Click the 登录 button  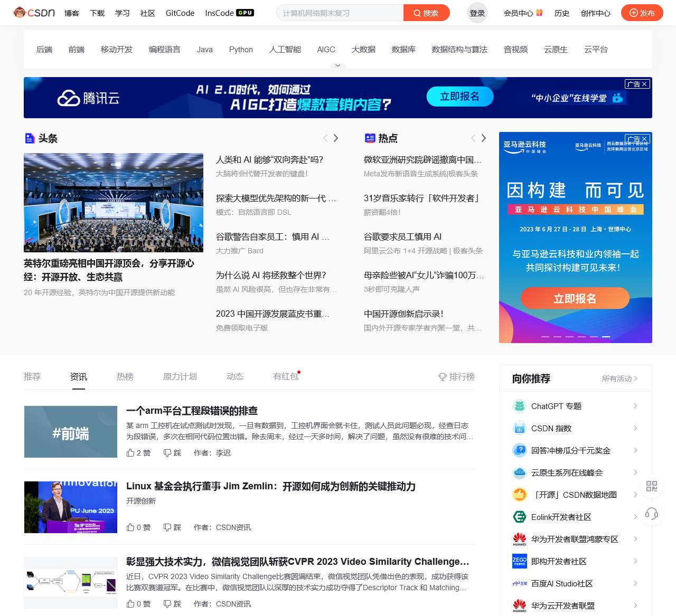point(477,13)
